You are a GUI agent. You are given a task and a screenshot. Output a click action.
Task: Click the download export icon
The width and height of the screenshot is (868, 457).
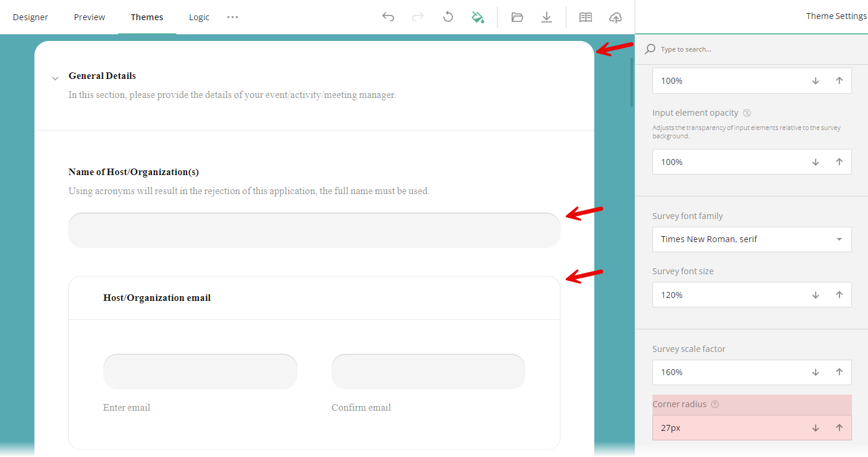coord(547,17)
